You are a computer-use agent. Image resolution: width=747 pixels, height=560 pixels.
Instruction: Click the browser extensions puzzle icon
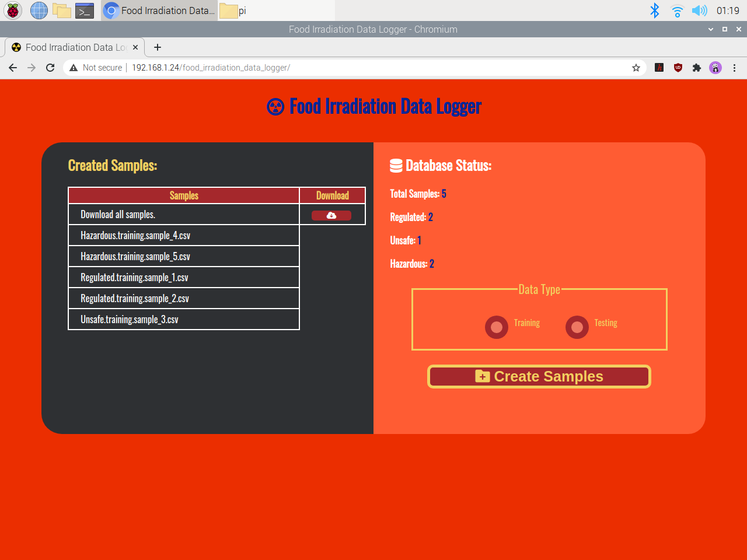(696, 68)
